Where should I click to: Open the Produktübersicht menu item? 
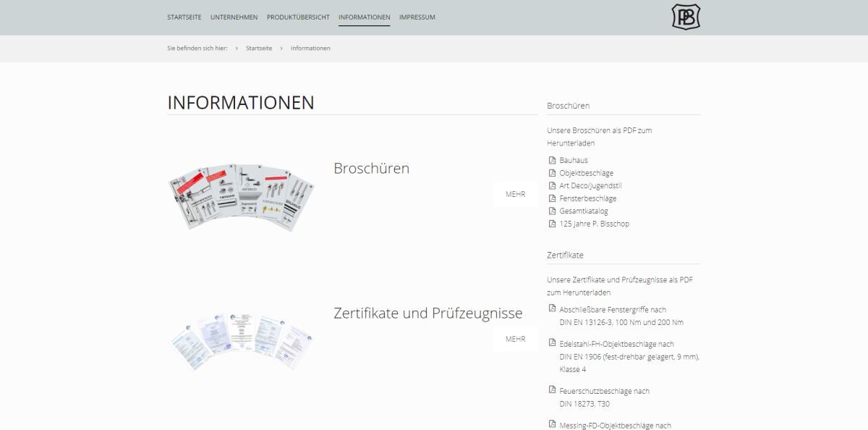click(x=298, y=17)
